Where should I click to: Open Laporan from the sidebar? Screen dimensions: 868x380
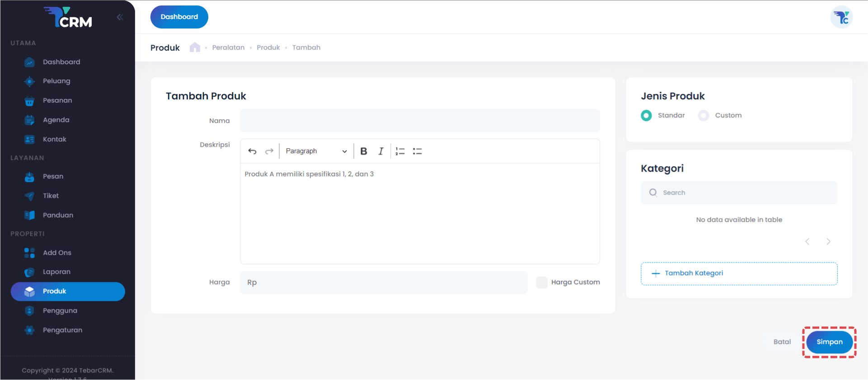pos(56,272)
